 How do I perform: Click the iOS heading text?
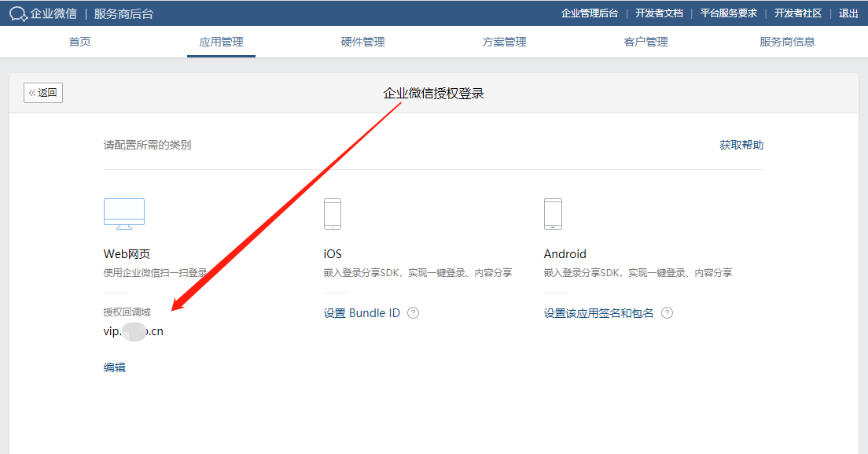pyautogui.click(x=333, y=253)
